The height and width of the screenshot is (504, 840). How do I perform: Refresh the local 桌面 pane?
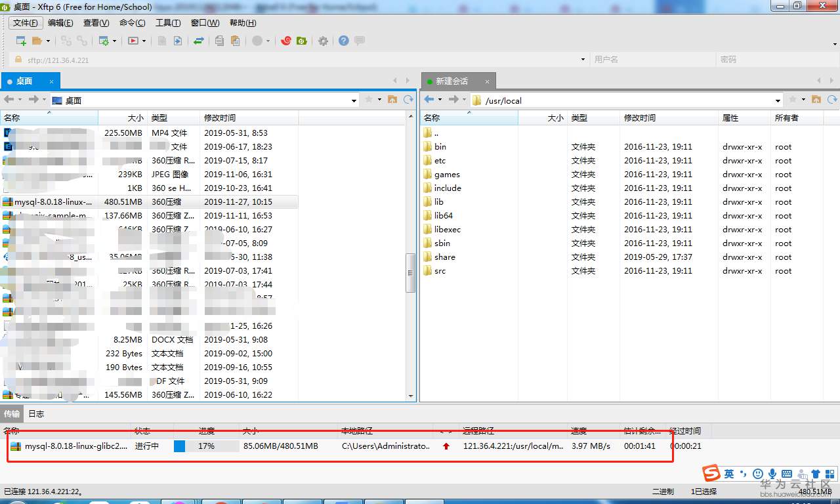tap(408, 100)
